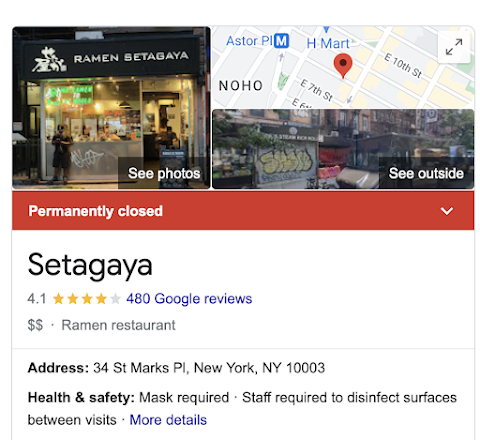
Task: Click the Astor Pl metro station icon
Action: pyautogui.click(x=282, y=41)
